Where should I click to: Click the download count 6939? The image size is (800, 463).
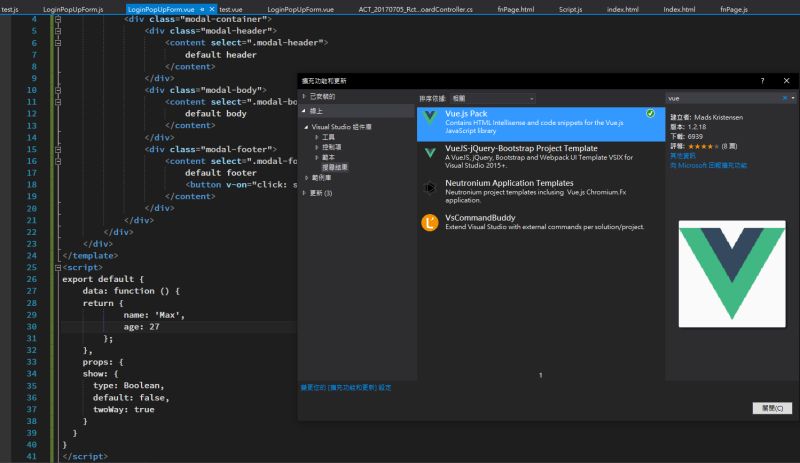pyautogui.click(x=695, y=137)
